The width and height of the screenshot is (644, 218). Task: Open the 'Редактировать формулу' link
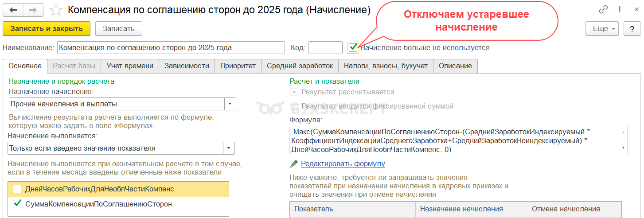[x=343, y=164]
